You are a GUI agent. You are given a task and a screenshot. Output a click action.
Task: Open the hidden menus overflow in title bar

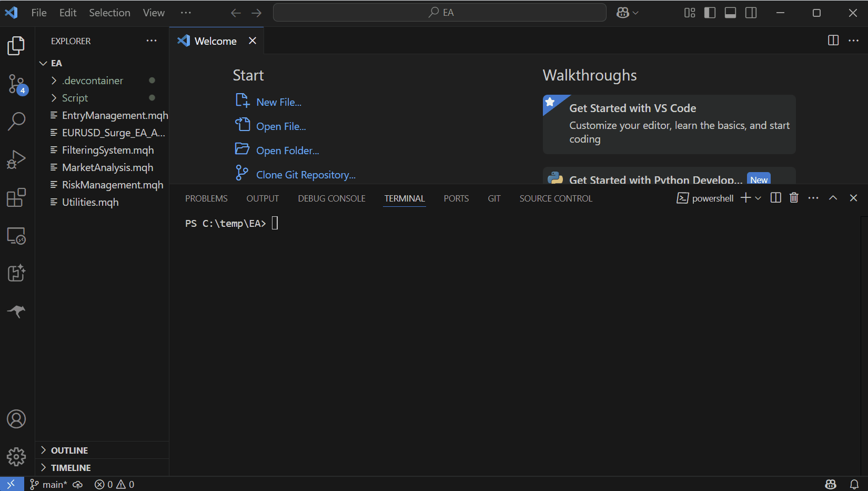pyautogui.click(x=186, y=13)
